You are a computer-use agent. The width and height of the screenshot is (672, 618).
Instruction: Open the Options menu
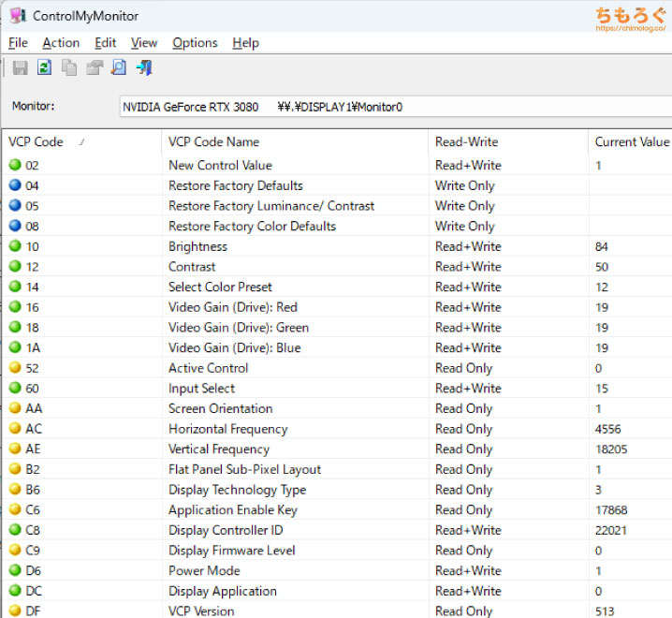(x=195, y=43)
